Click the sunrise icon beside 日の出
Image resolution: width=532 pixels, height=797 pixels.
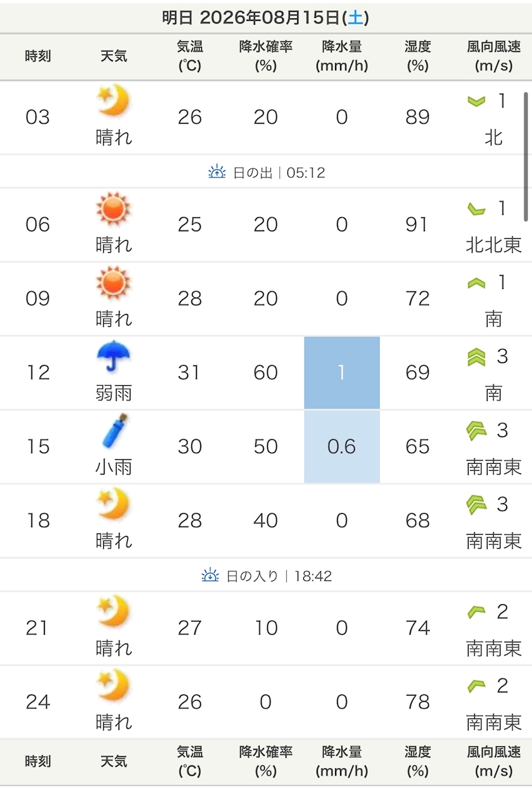click(217, 172)
